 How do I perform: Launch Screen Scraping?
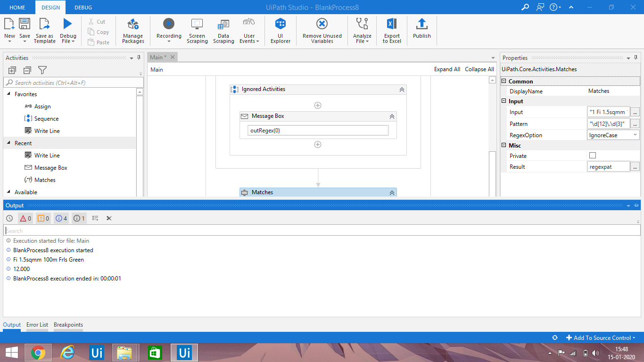[x=197, y=31]
